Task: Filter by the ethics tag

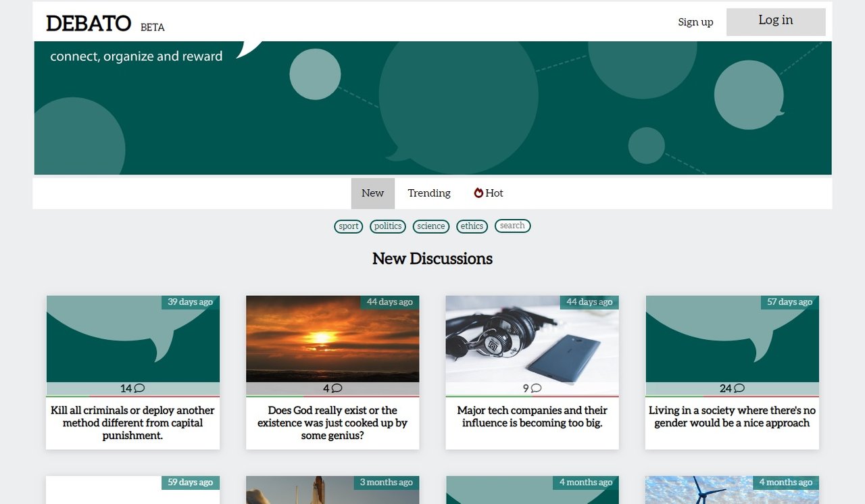Action: coord(472,226)
